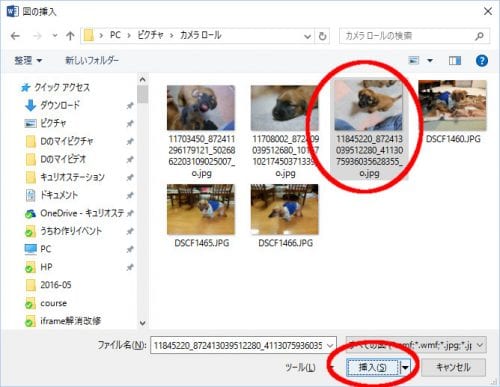
Task: Click the 挿入(S) insert button
Action: (373, 368)
